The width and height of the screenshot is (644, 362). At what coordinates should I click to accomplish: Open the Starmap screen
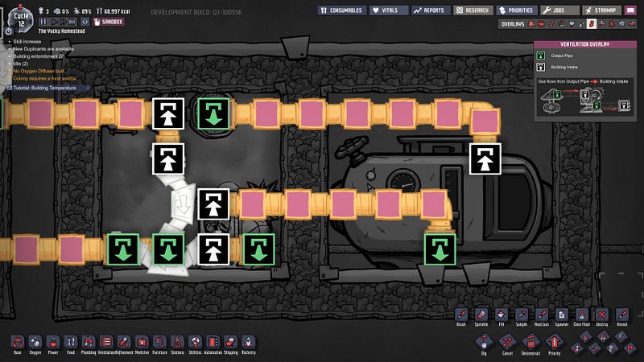(601, 10)
